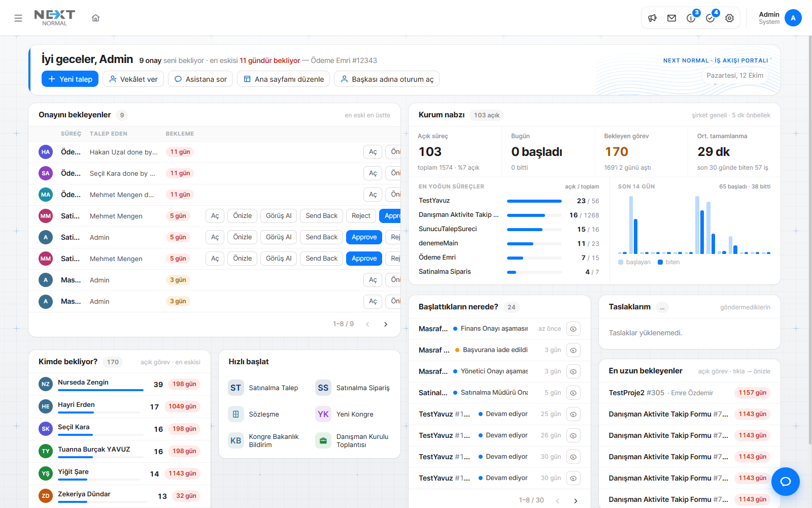Launch Satınalma Talep ST tile
Screen dimensions: 812x508
[264, 388]
